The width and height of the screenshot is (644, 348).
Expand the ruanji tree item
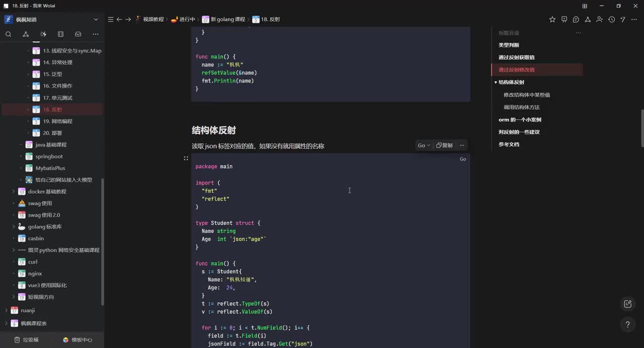coord(7,310)
